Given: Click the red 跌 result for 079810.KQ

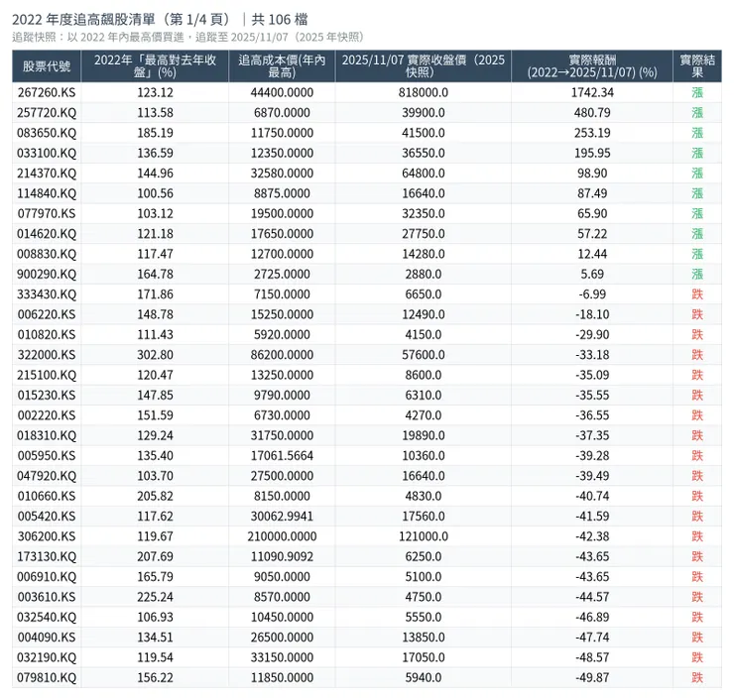Looking at the screenshot, I should coord(697,677).
